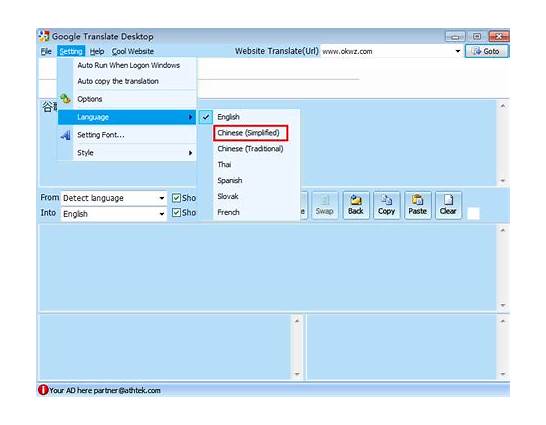The image size is (546, 425).
Task: Click the Setting Font icon
Action: click(65, 135)
